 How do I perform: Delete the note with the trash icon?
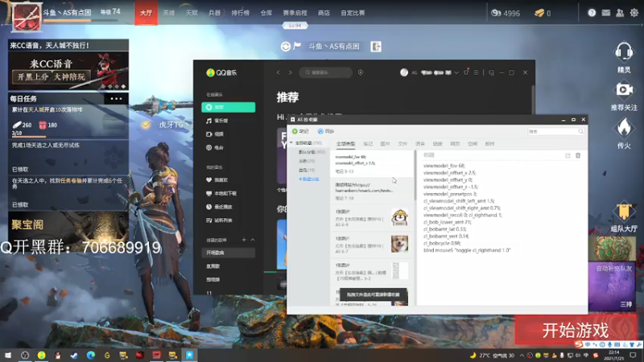click(x=578, y=155)
